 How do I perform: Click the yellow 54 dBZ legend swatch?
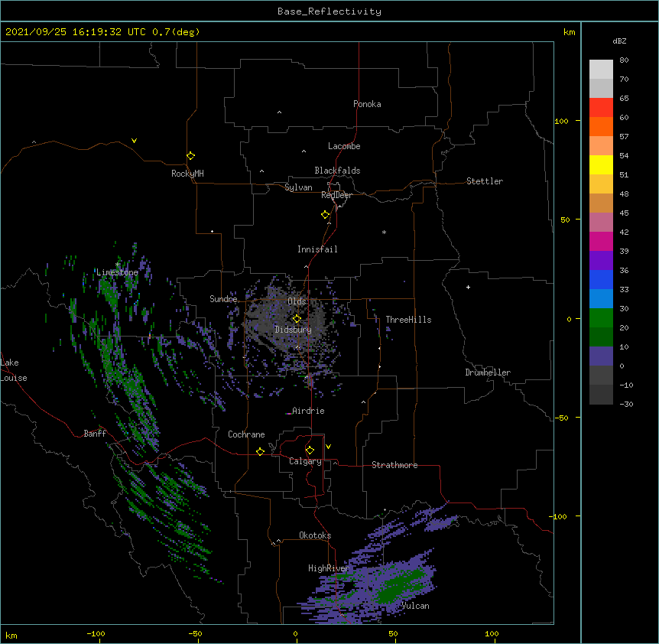click(x=601, y=164)
